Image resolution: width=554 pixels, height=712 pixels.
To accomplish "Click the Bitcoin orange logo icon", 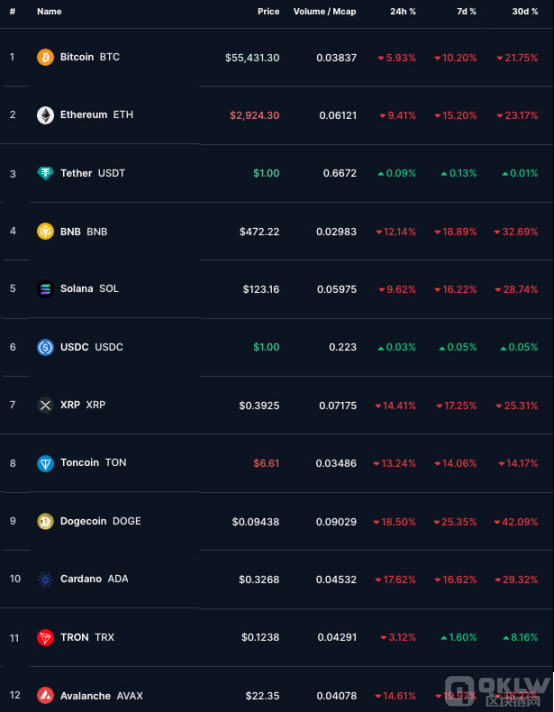I will pyautogui.click(x=45, y=57).
